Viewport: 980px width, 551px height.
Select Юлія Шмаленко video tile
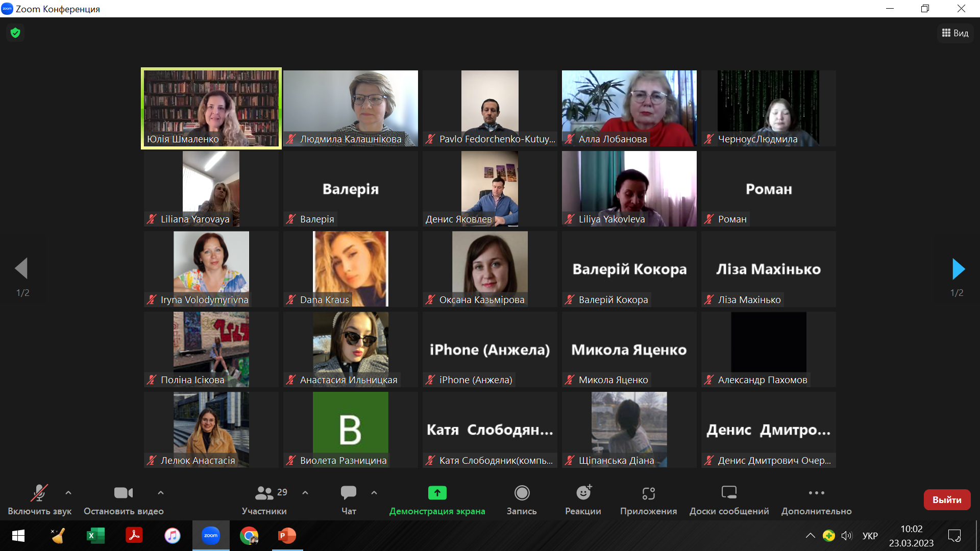pyautogui.click(x=211, y=108)
